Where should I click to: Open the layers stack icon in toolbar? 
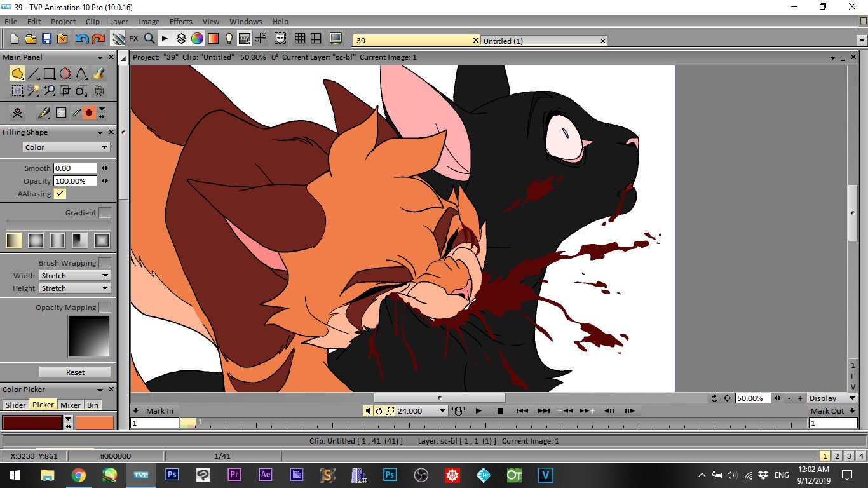181,39
